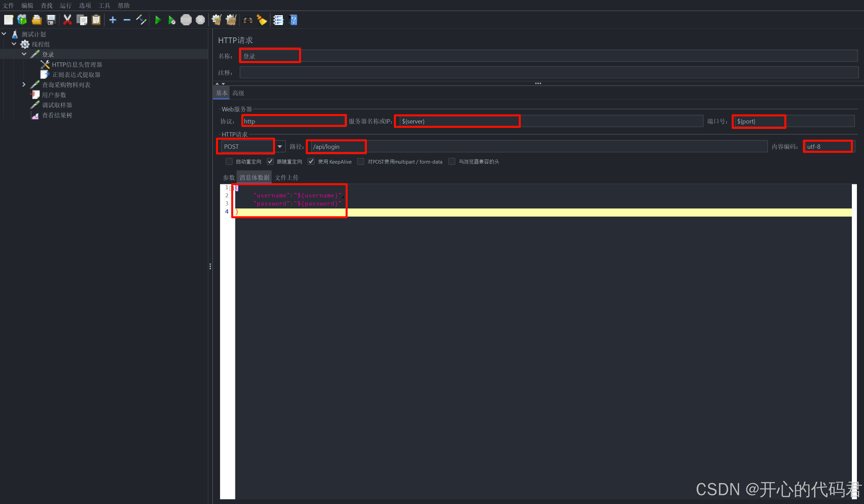Uncheck 使用 KeepAlive checkbox

coord(311,161)
